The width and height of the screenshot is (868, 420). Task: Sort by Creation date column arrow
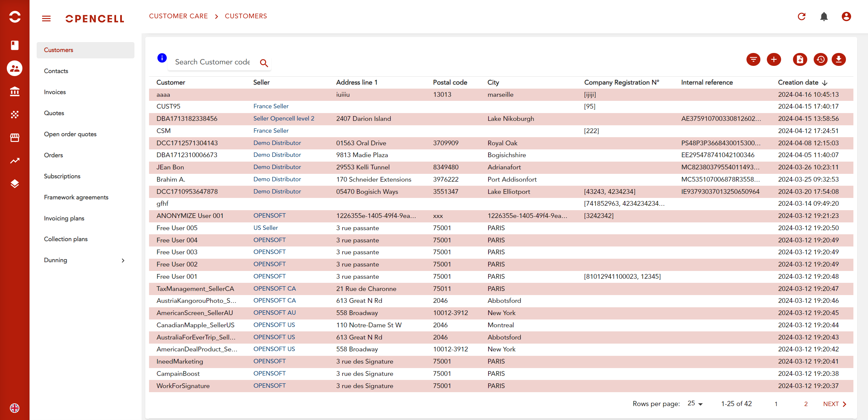click(x=825, y=83)
